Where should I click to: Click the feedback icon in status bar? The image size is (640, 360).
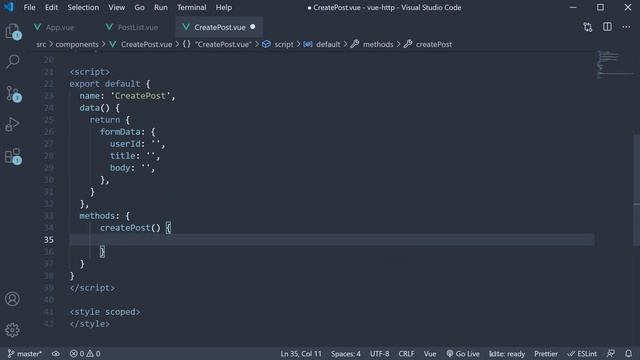pos(611,353)
